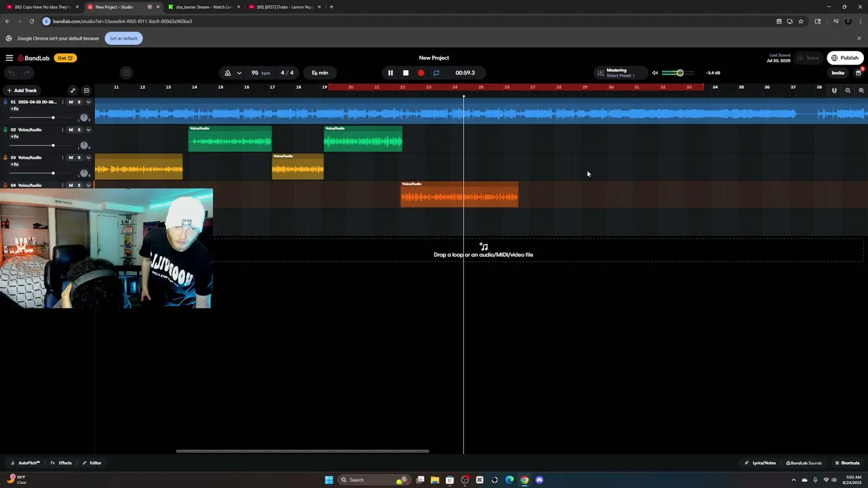Click bar 34 on timeline ruler

pos(715,87)
